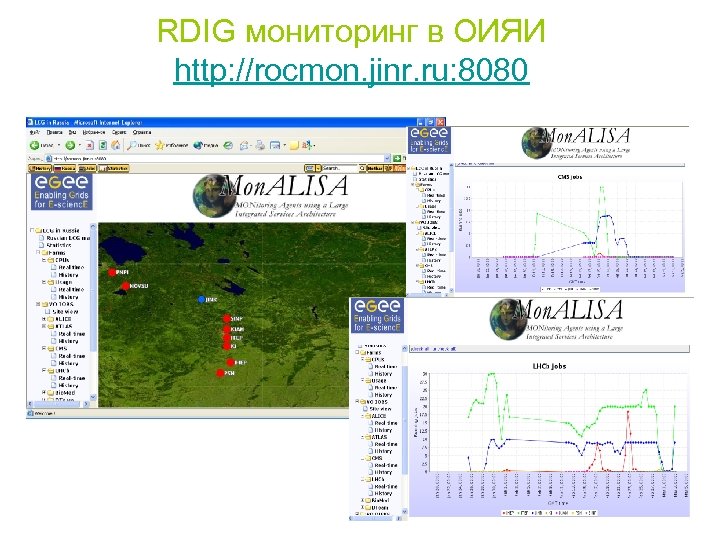The width and height of the screenshot is (720, 540).
Task: Open the Правка menu
Action: pos(54,132)
